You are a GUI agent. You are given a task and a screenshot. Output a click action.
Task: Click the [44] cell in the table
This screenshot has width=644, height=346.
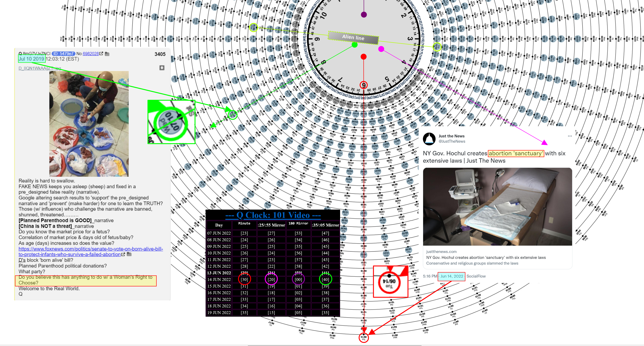(325, 253)
